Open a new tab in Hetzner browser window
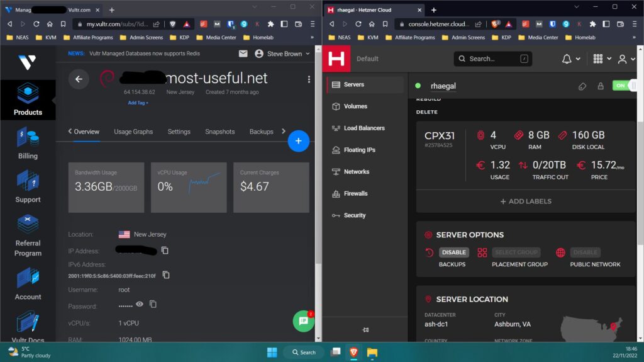This screenshot has height=362, width=644. [x=433, y=10]
